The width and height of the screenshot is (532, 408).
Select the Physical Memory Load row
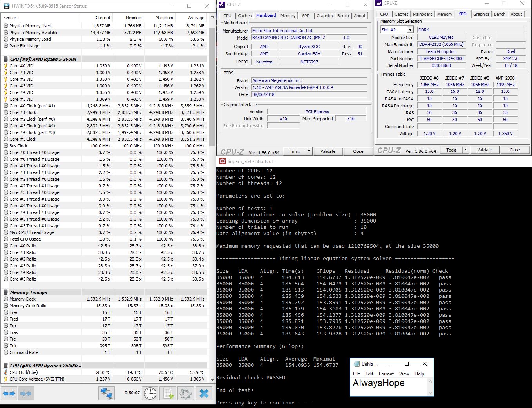(x=104, y=39)
